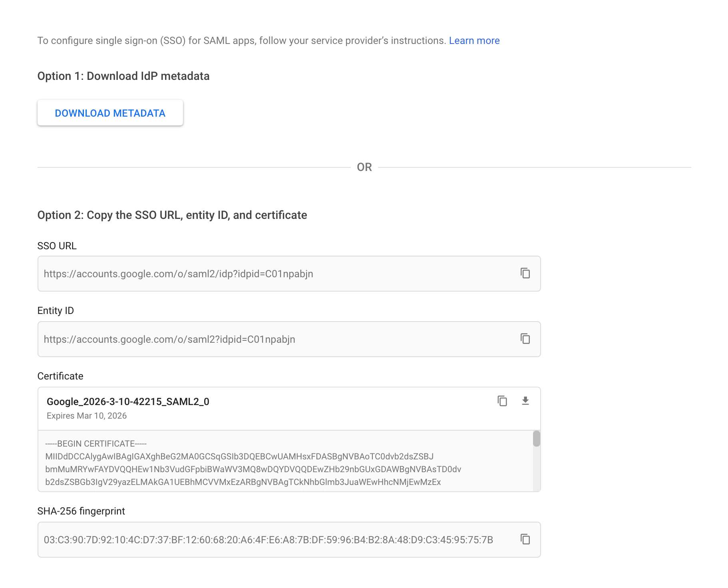This screenshot has height=588, width=728.
Task: Click the certificate line starting with b2dsZSBGb3IgV29
Action: (243, 482)
